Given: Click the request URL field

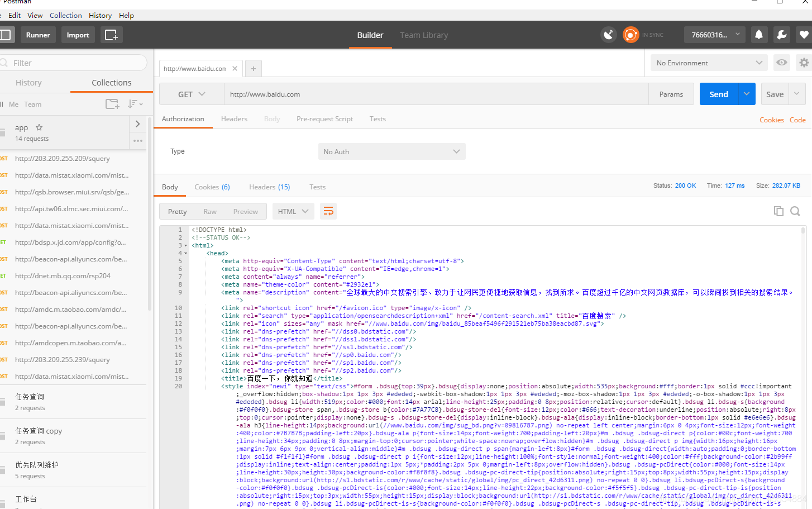Looking at the screenshot, I should click(x=436, y=94).
